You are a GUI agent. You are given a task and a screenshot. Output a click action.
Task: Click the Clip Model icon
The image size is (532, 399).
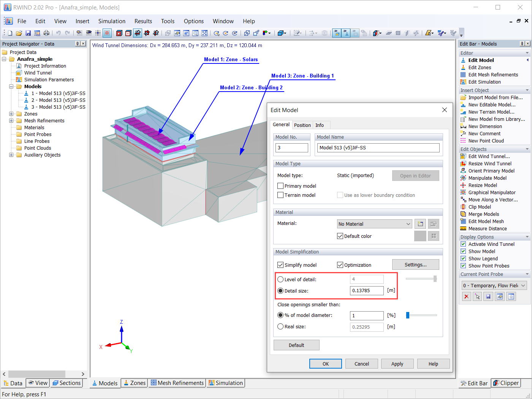463,207
